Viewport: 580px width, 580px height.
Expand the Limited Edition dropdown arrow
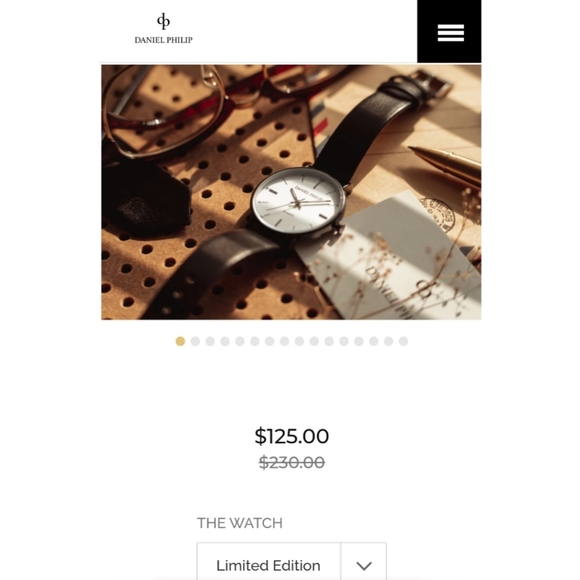point(364,563)
